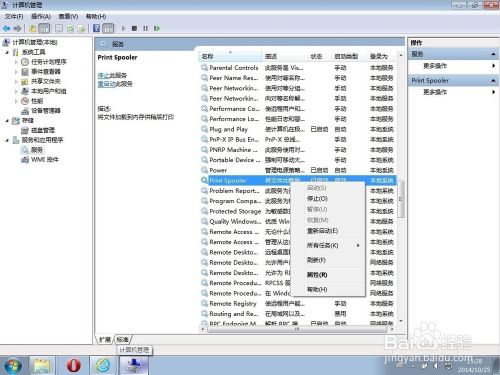Click the Back arrow in the toolbar
The height and width of the screenshot is (375, 500).
click(6, 29)
